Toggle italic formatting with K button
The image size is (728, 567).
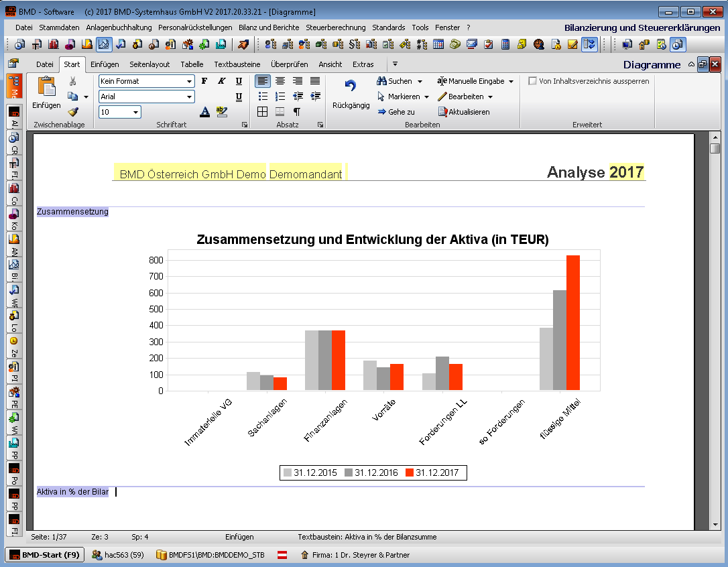point(221,81)
